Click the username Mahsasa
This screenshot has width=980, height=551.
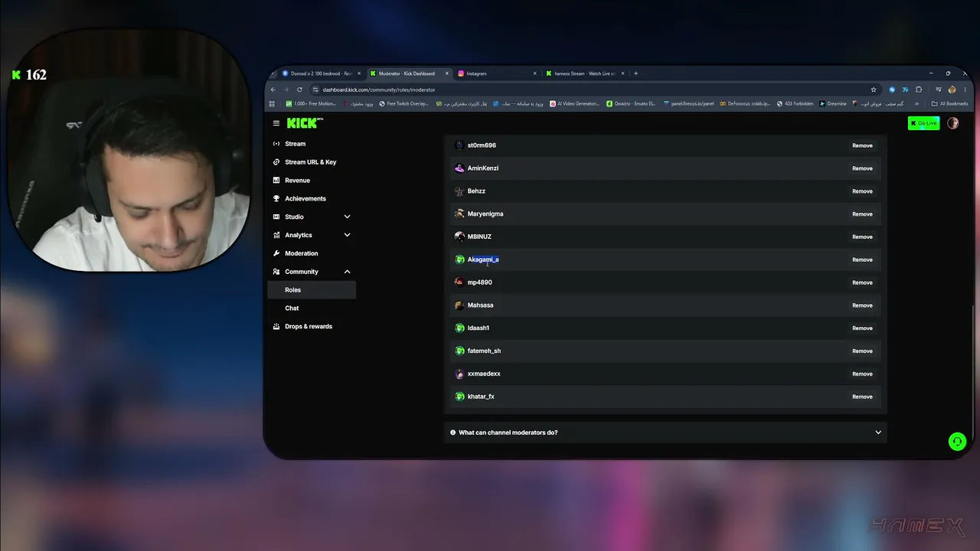[480, 305]
